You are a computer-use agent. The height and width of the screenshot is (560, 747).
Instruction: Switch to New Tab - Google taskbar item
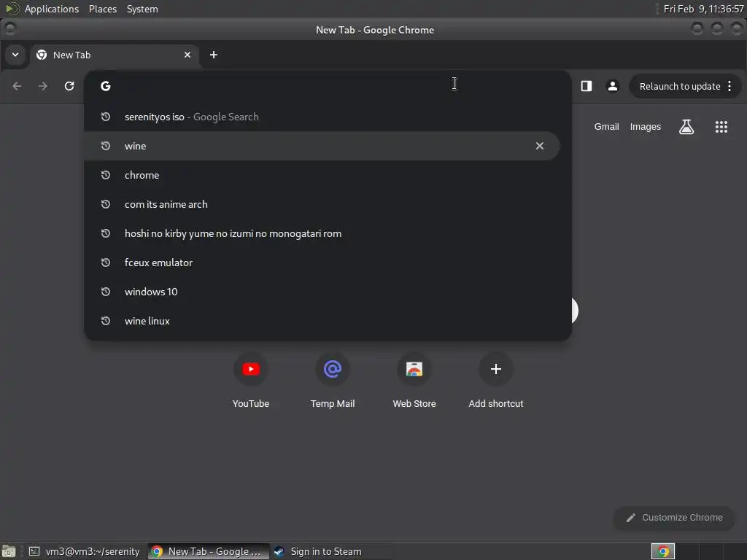tap(208, 551)
